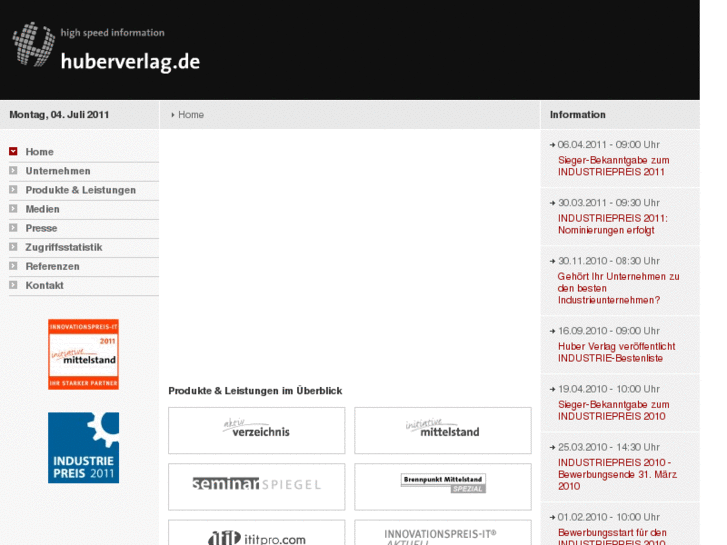The width and height of the screenshot is (727, 545).
Task: Click the date text 01.02.2010 - 10:00 Uhr
Action: tap(608, 517)
